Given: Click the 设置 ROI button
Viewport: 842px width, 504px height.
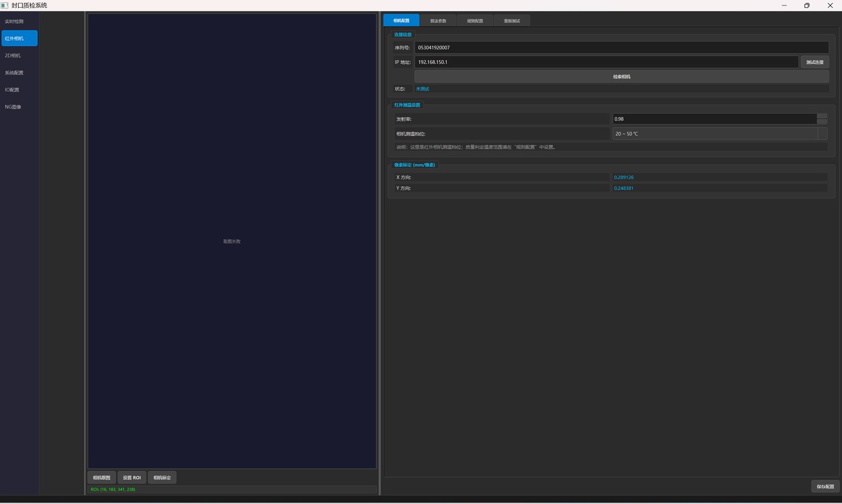Looking at the screenshot, I should click(x=132, y=478).
